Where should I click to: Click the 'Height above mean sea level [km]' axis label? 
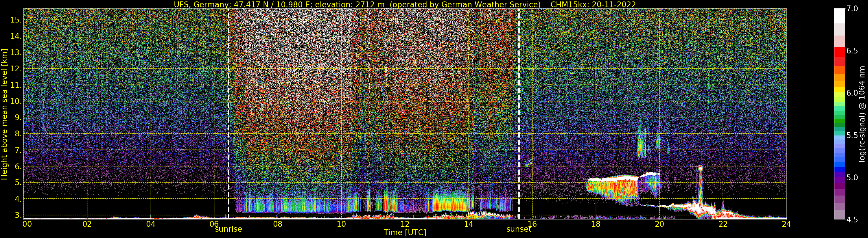click(4, 114)
